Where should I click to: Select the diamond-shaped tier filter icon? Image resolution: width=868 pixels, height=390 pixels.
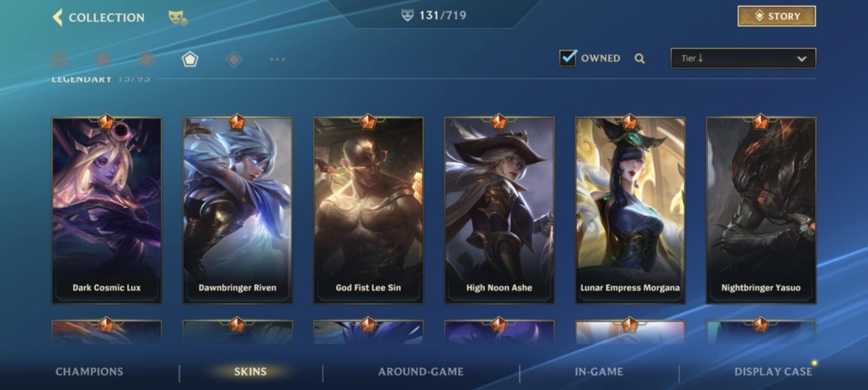click(234, 59)
